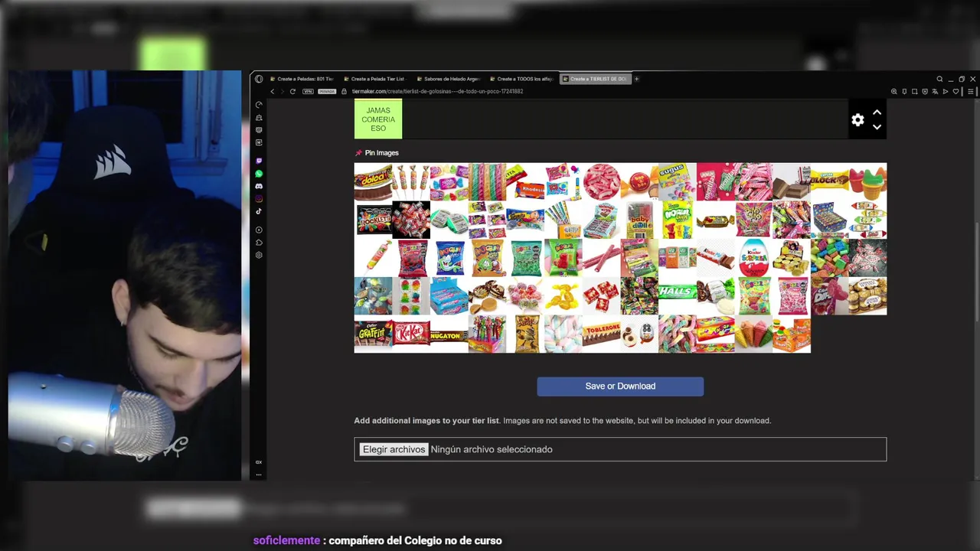Open TikTok in the browser sidebar
Viewport: 980px width, 551px height.
(259, 211)
